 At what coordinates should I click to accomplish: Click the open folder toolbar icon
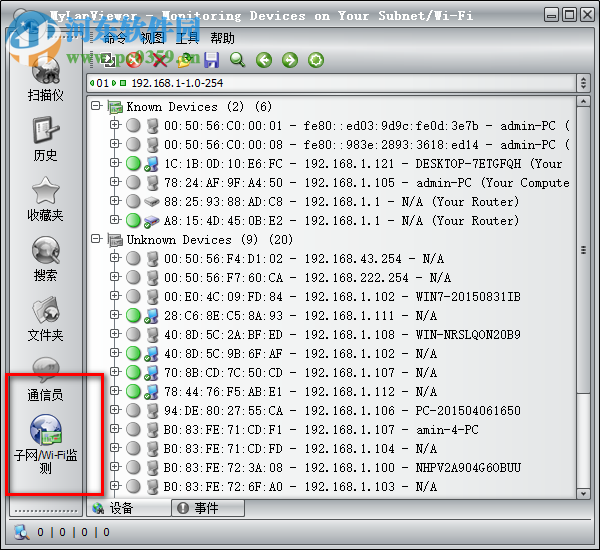click(186, 60)
